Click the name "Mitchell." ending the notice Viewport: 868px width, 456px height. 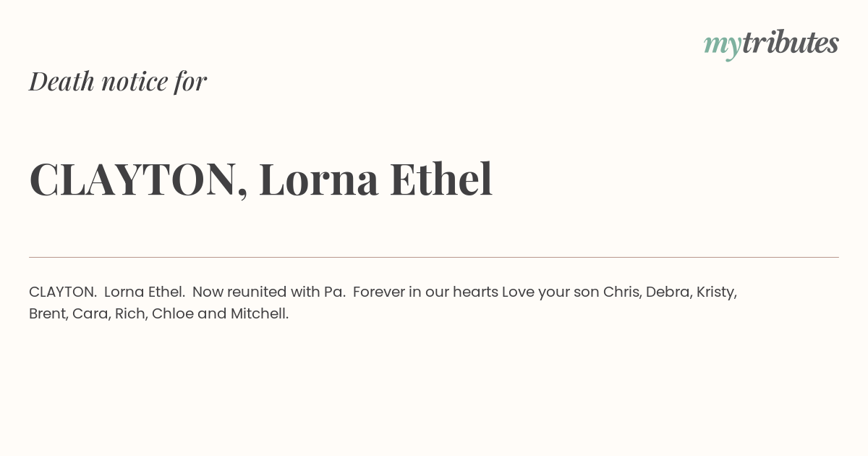[x=260, y=314]
